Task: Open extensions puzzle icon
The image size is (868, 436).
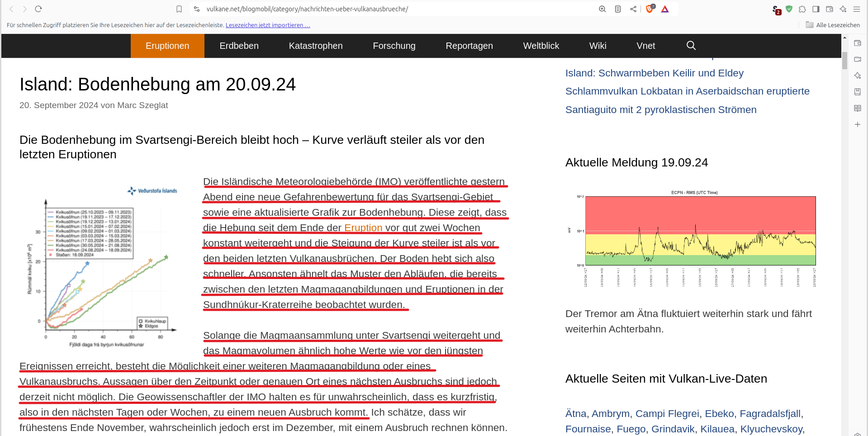Action: coord(802,9)
